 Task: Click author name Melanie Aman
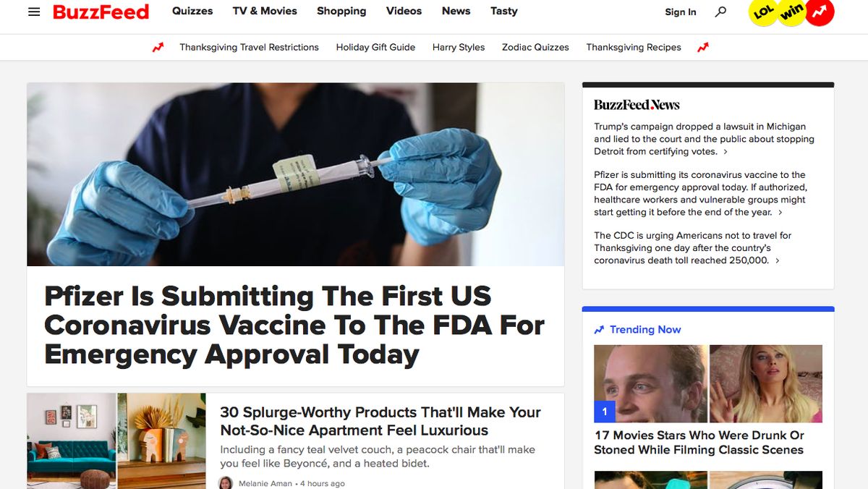[267, 483]
